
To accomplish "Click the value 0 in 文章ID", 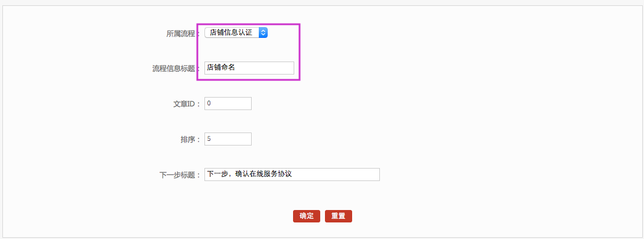I will (x=209, y=104).
